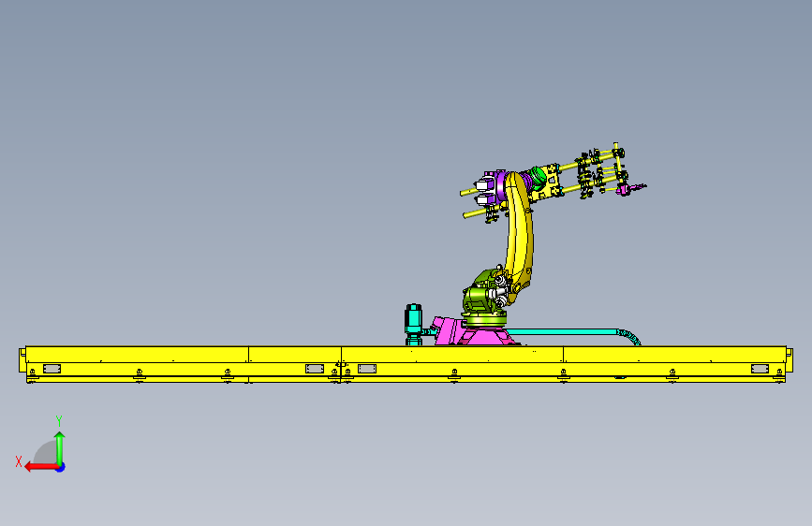Click the rightmost gray plate on the rail
The height and width of the screenshot is (526, 812).
tap(760, 369)
